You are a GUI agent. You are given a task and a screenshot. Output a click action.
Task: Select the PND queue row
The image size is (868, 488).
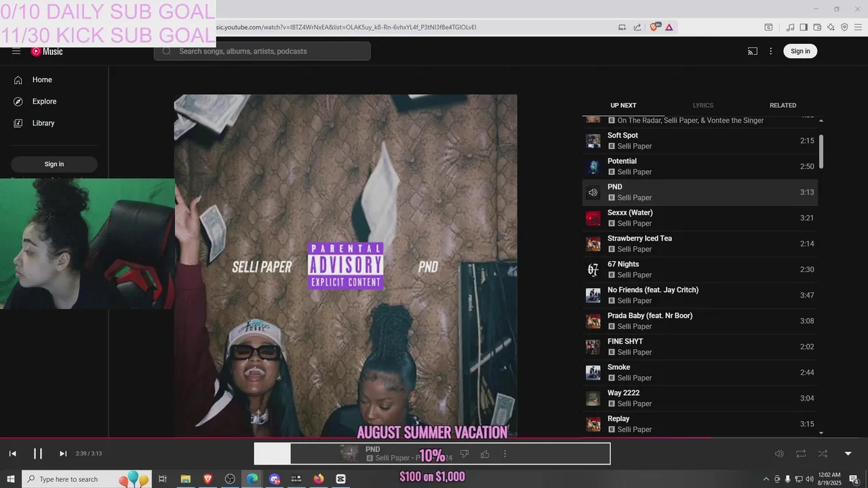coord(700,192)
